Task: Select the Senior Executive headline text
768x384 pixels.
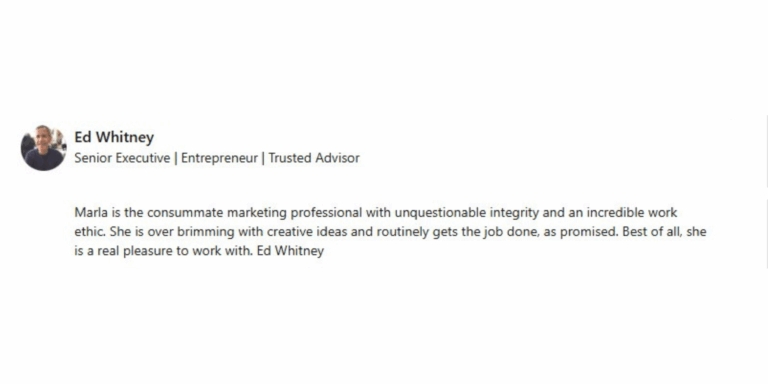Action: 122,158
